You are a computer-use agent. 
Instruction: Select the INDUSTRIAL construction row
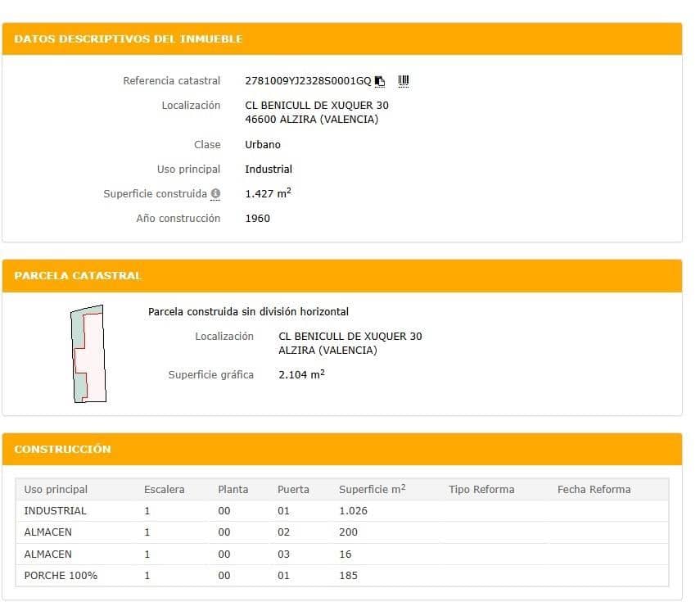[x=56, y=510]
